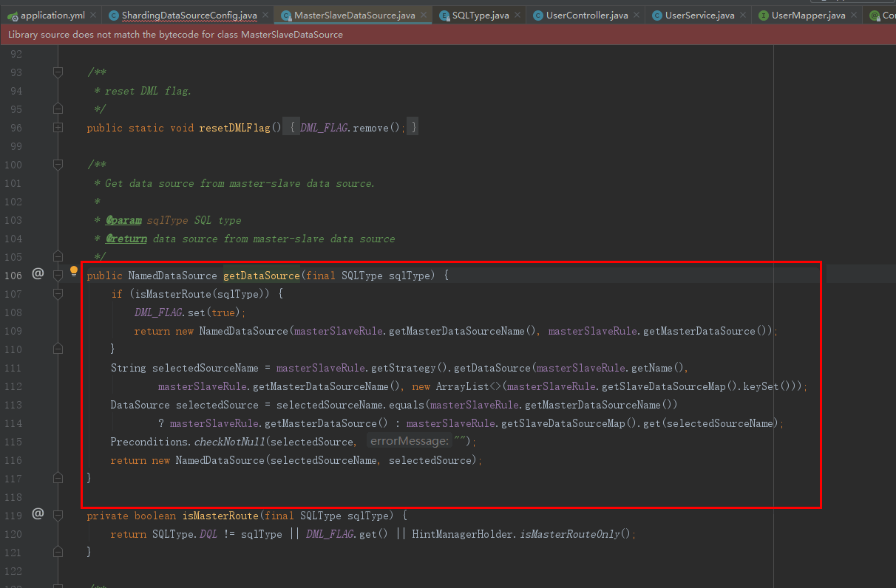
Task: Click the 'reset DML flag.' comment
Action: tap(148, 91)
